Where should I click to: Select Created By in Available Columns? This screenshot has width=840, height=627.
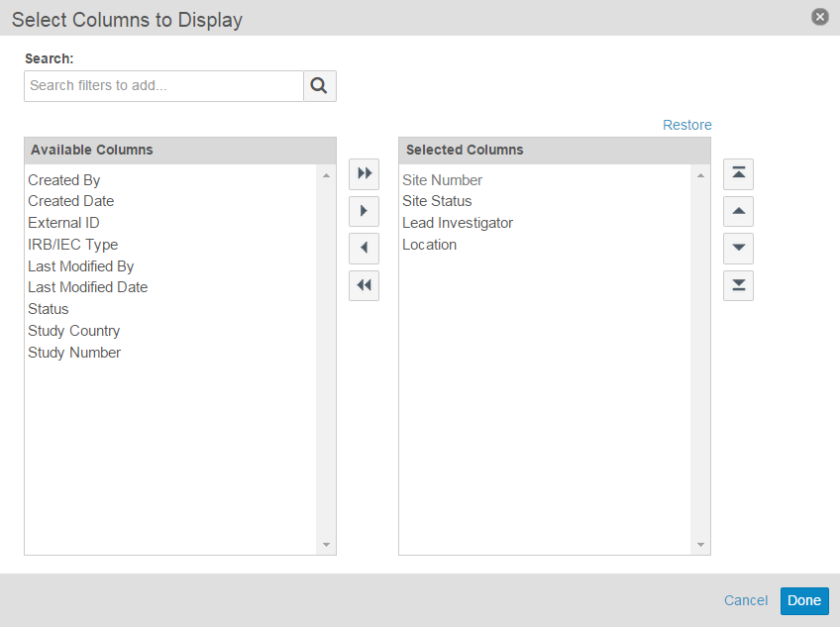click(x=64, y=180)
